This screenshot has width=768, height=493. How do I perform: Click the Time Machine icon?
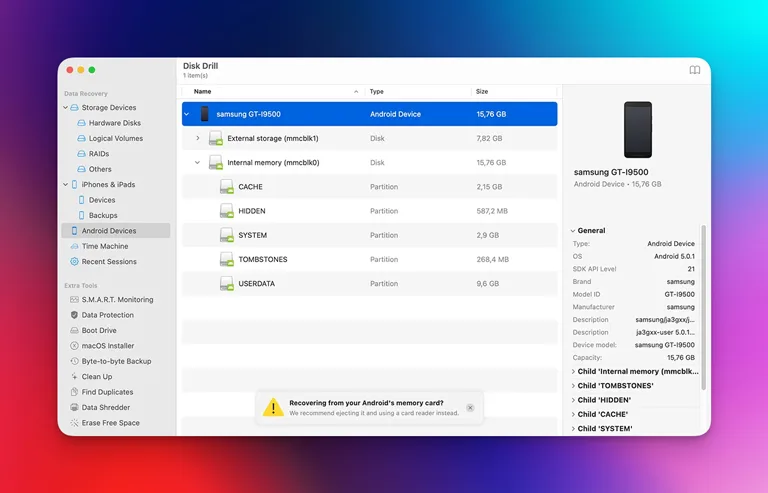coord(74,246)
